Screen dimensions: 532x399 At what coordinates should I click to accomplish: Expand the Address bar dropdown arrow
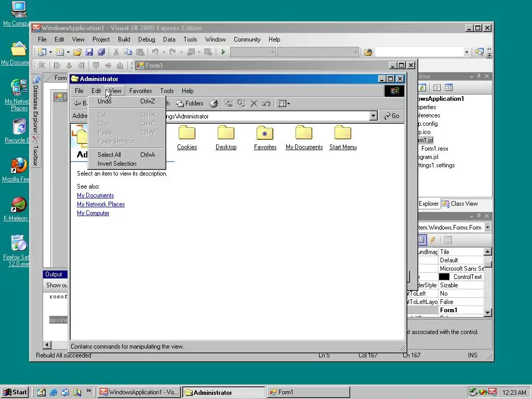pos(373,116)
